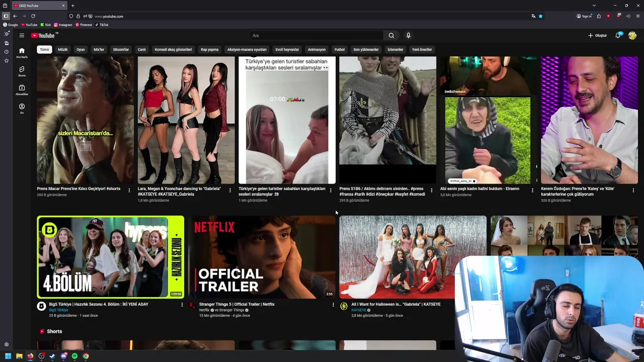The image size is (644, 362).
Task: Open the Ana Sayfa home icon in sidebar
Action: tap(22, 52)
